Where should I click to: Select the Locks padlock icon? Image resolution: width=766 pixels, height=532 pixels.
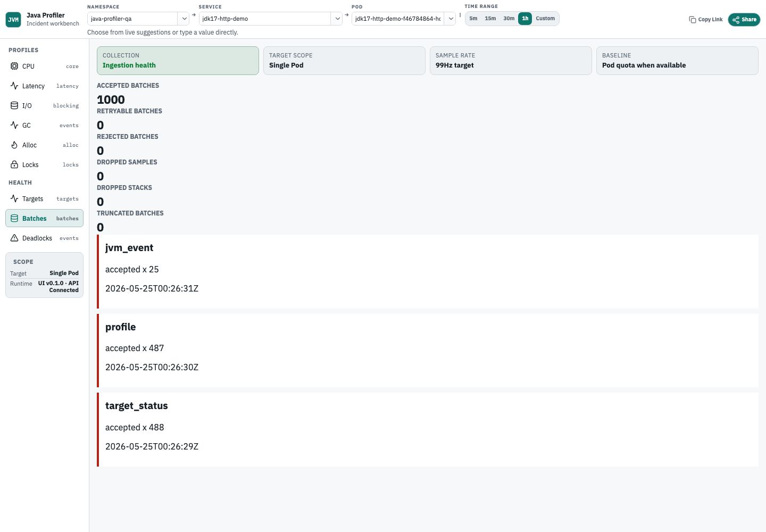pos(14,164)
